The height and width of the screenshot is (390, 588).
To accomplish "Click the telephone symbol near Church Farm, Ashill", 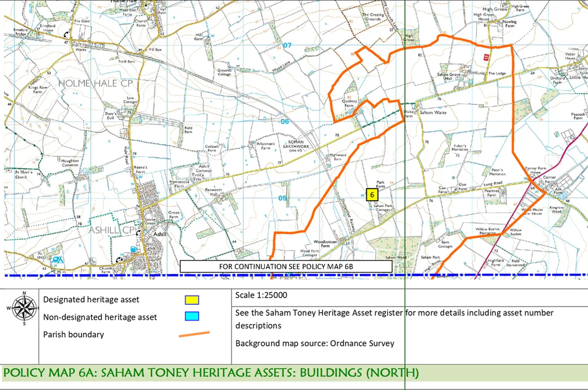I will click(120, 259).
